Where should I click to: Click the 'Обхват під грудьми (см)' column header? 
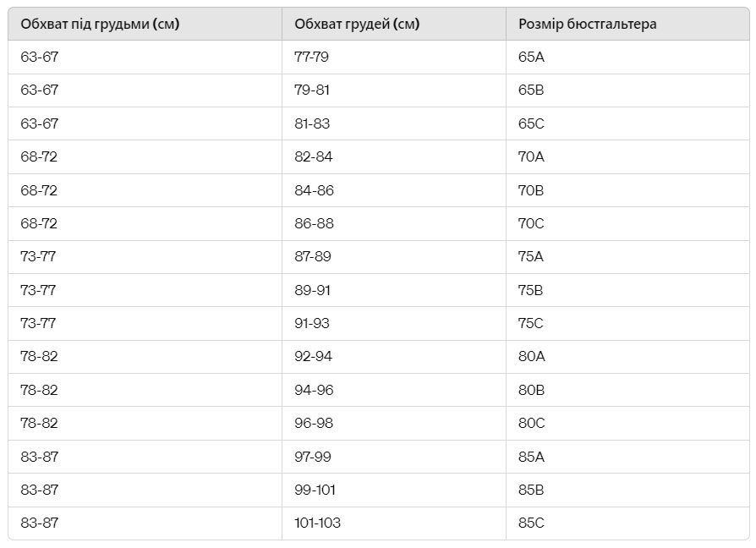(x=100, y=24)
